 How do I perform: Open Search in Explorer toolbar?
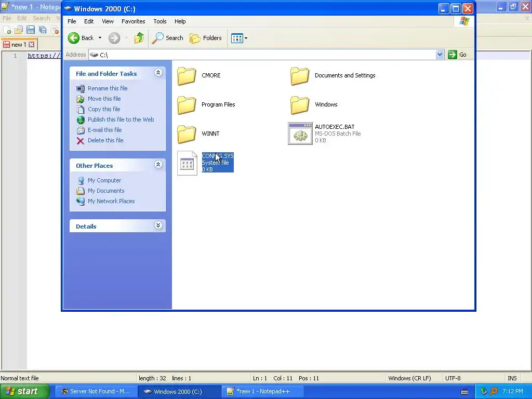pyautogui.click(x=167, y=38)
